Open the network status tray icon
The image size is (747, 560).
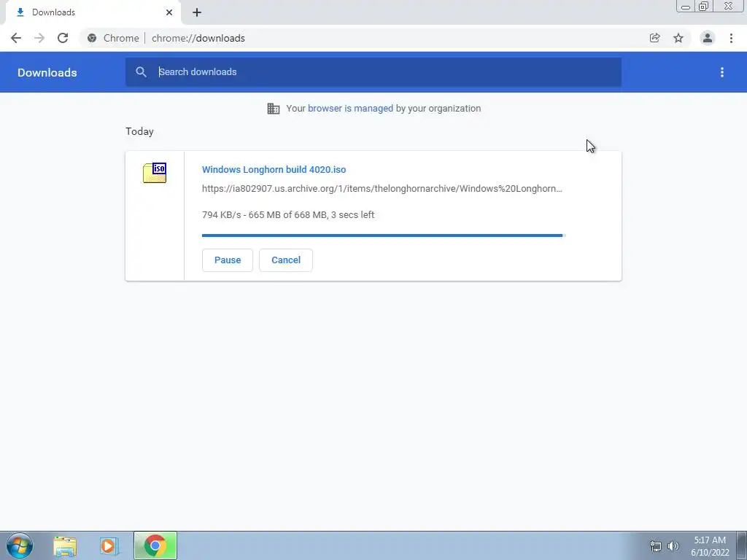[x=656, y=546]
